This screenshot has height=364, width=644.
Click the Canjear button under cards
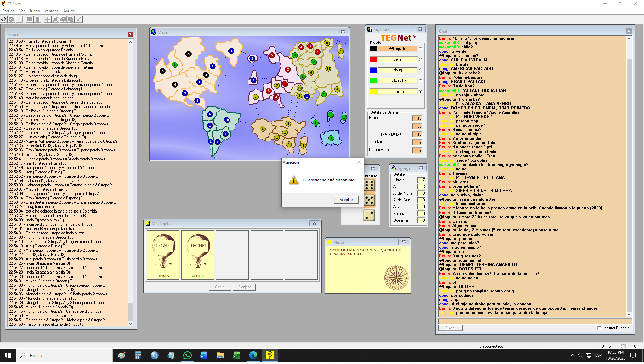click(x=245, y=287)
